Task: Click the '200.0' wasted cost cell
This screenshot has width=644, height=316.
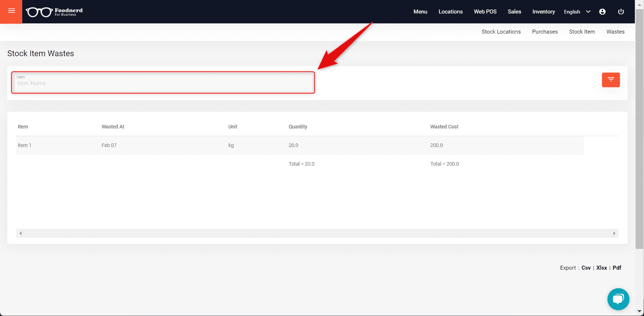Action: [x=437, y=145]
